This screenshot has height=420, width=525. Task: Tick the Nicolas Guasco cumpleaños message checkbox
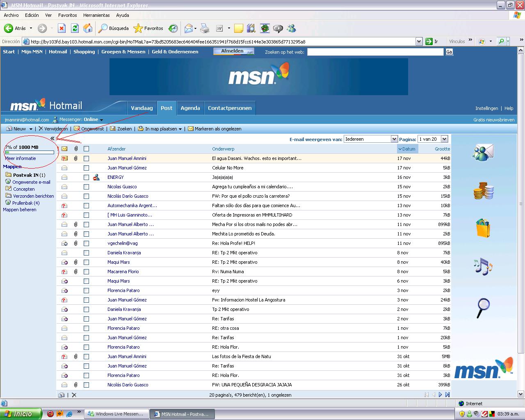click(x=86, y=187)
